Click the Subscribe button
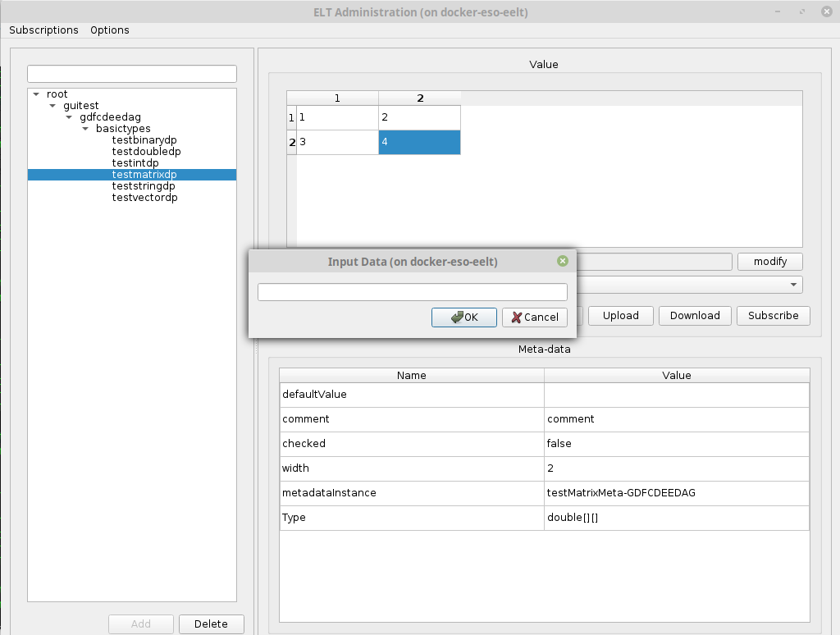Screen dimensions: 840x635 773,316
